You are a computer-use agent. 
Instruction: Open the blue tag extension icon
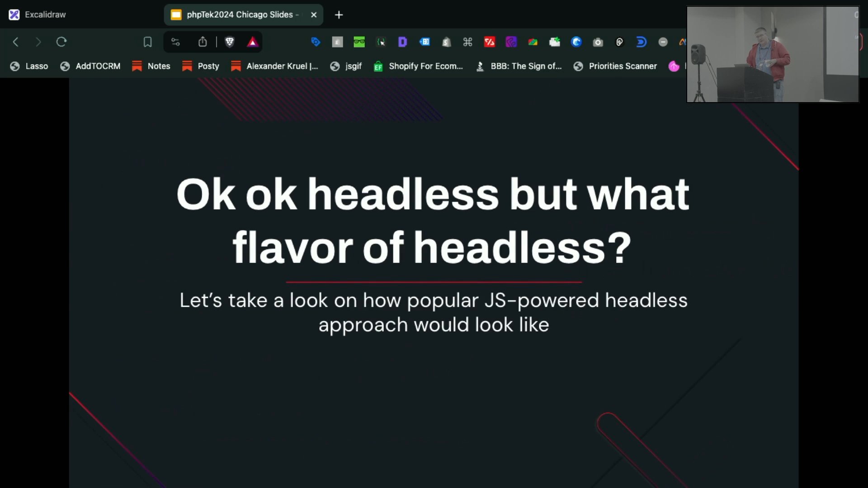[x=316, y=42]
